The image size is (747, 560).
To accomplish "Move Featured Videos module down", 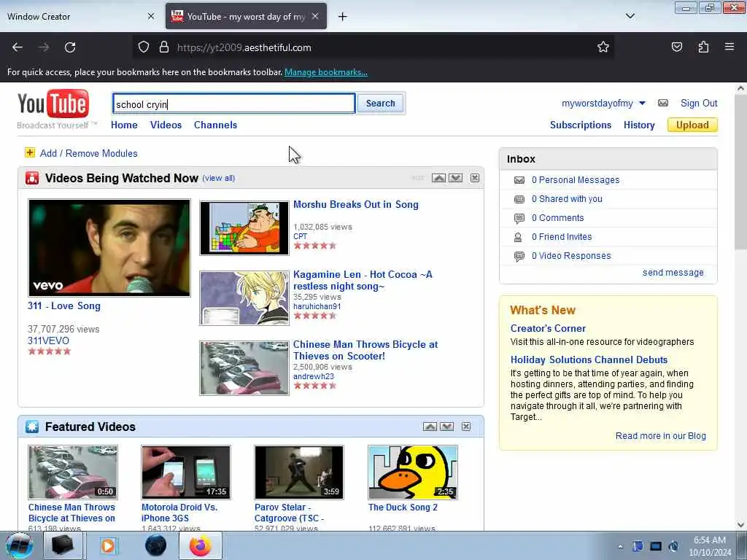I will (x=447, y=426).
